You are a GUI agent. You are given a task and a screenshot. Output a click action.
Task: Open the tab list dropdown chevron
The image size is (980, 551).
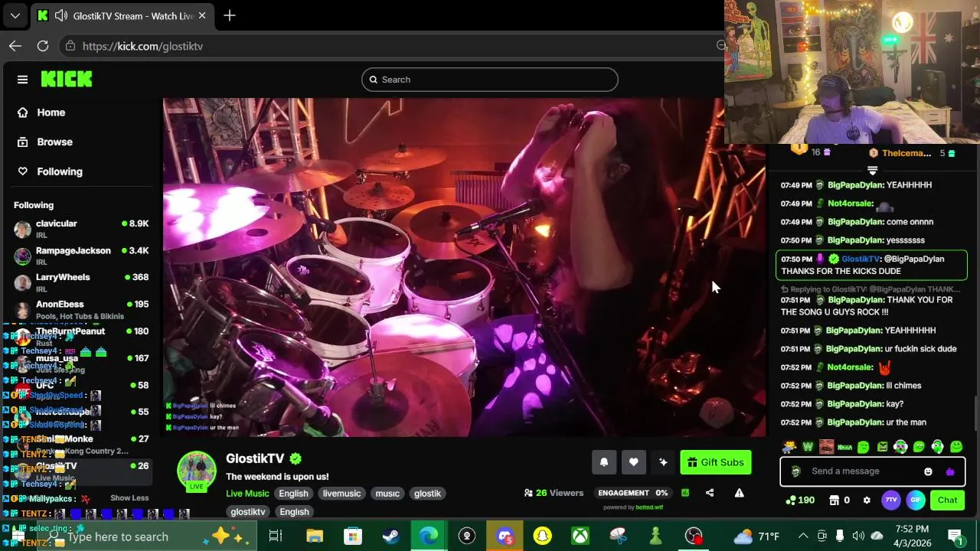15,15
